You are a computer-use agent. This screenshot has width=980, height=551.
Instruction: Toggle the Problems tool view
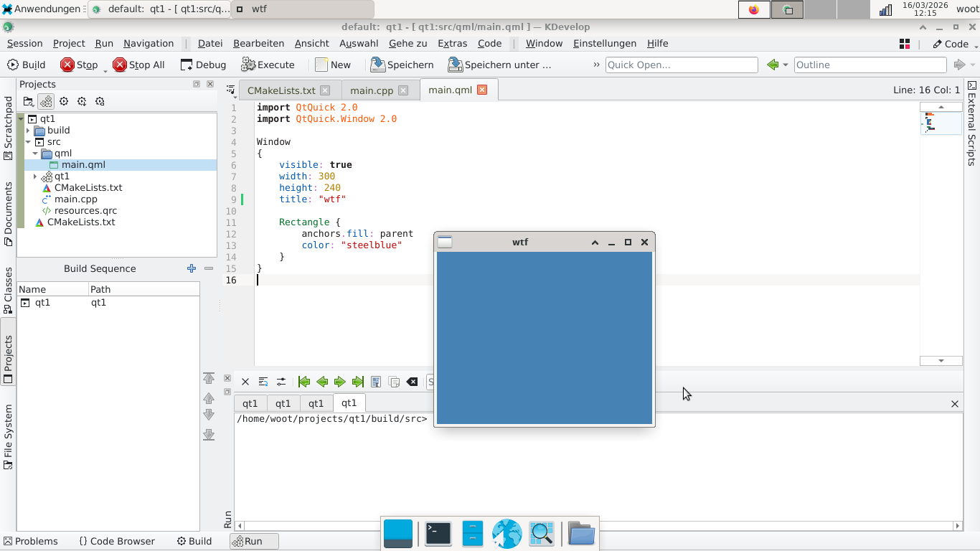click(30, 541)
